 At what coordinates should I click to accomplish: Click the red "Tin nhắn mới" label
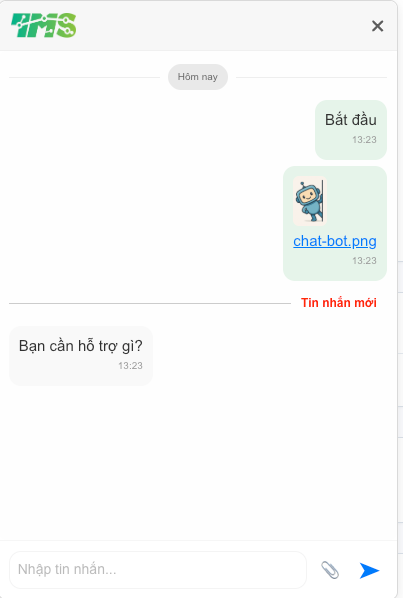(x=339, y=302)
